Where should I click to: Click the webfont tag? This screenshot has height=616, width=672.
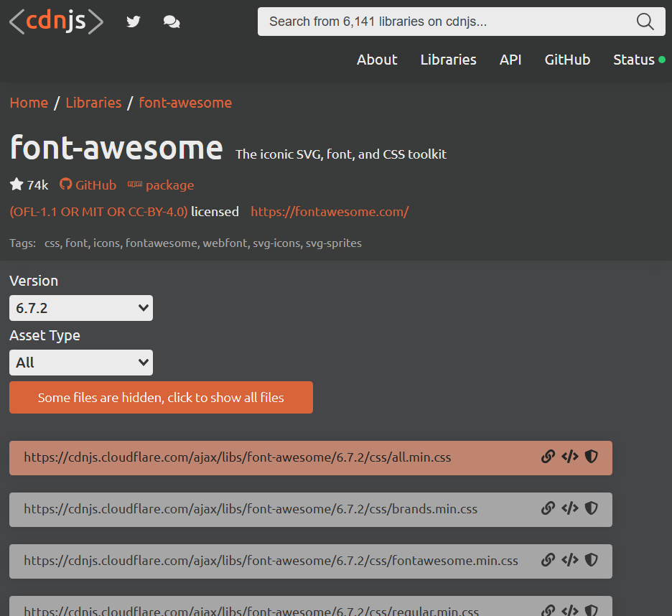pos(225,243)
